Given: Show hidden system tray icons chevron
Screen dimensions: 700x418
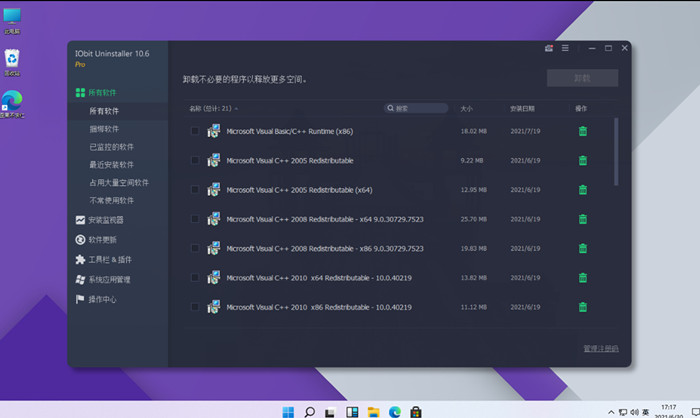Looking at the screenshot, I should coord(611,412).
